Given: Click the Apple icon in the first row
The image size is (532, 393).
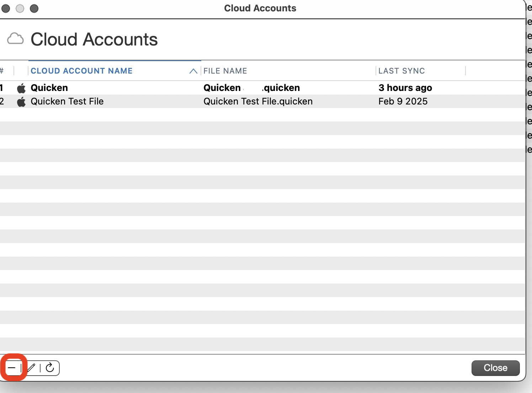Looking at the screenshot, I should pos(21,88).
